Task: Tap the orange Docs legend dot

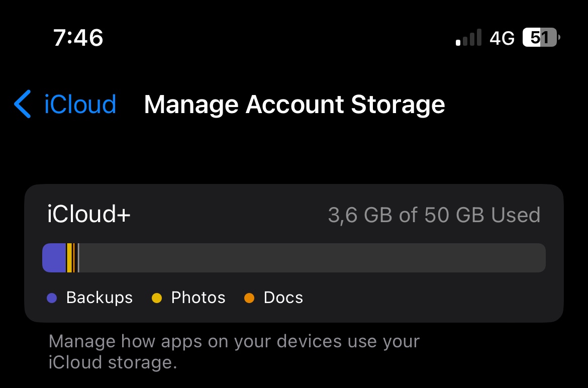Action: click(x=249, y=298)
